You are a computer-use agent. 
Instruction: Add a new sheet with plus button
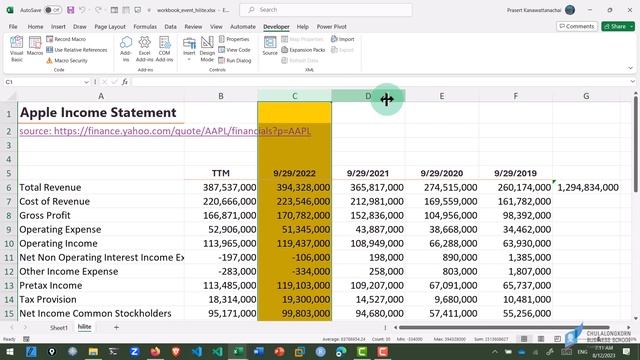point(116,327)
